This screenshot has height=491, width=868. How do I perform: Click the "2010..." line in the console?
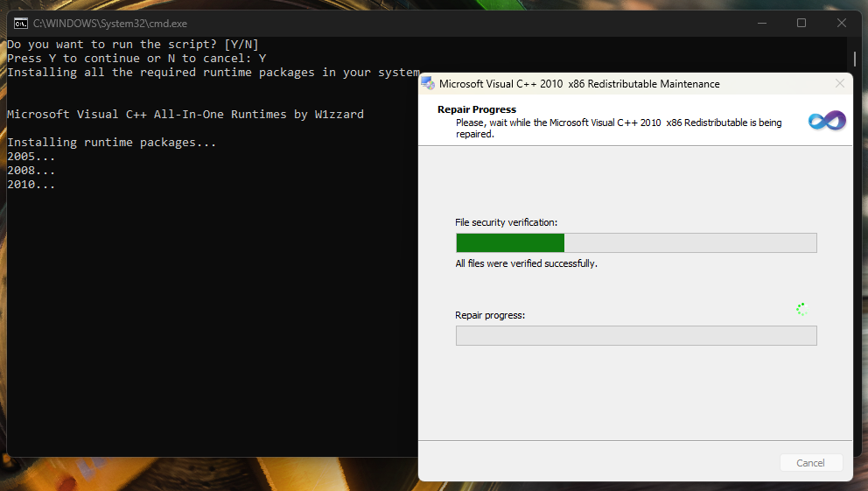click(x=31, y=185)
